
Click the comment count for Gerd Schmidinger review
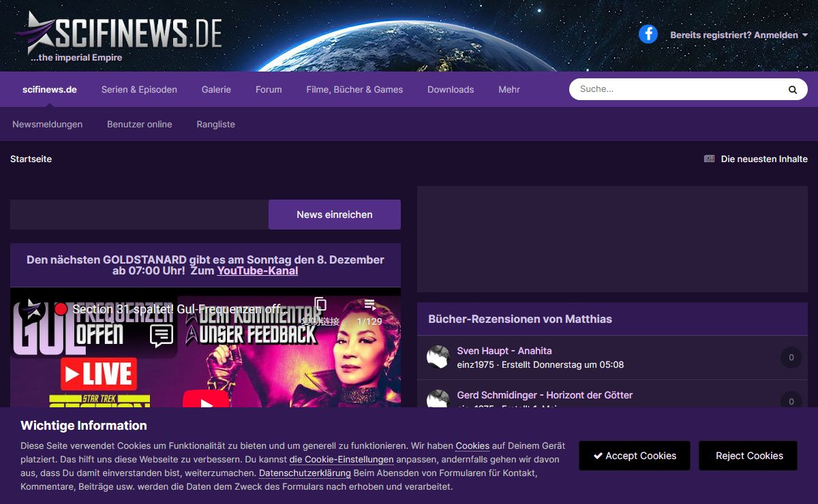coord(791,400)
